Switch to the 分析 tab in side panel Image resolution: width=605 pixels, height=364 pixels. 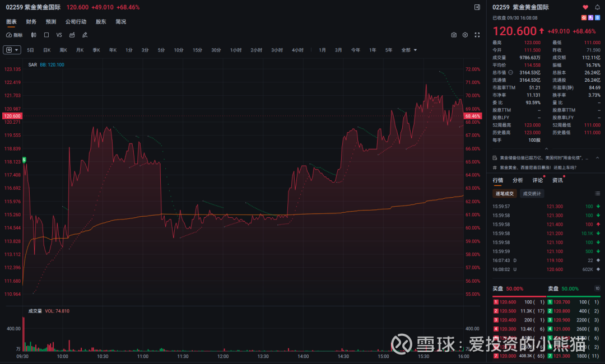pos(518,180)
